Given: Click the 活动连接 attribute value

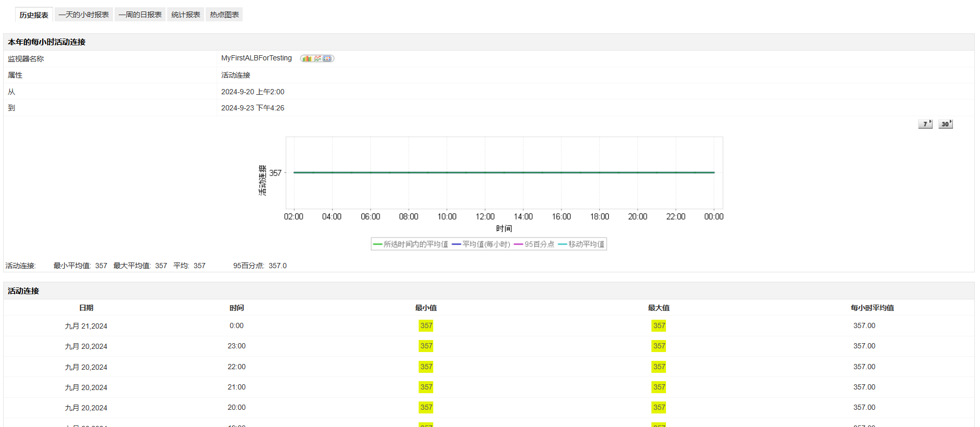Looking at the screenshot, I should tap(236, 75).
